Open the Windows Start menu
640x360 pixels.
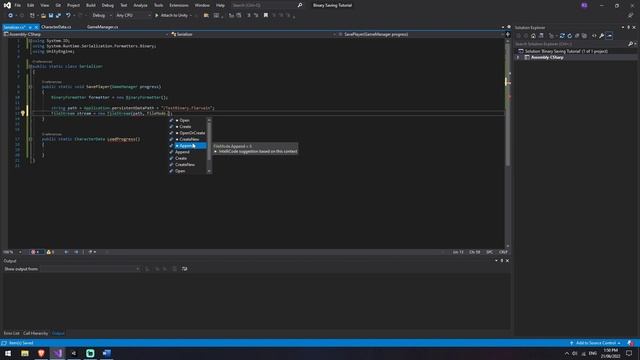(x=8, y=353)
